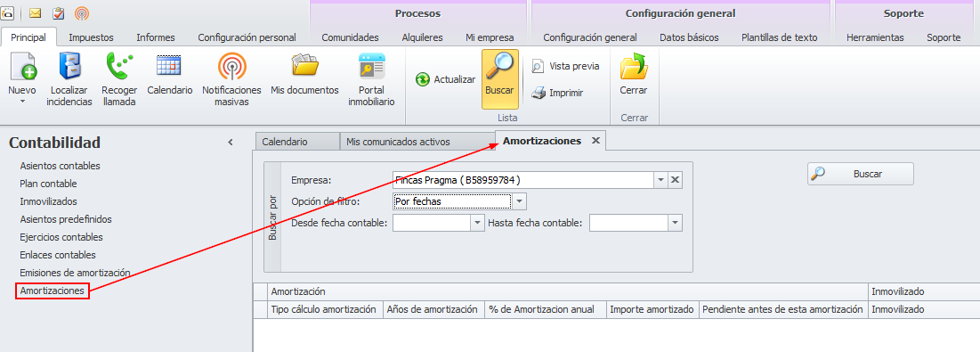Click the antenna icon in quick toolbar

pos(81,12)
